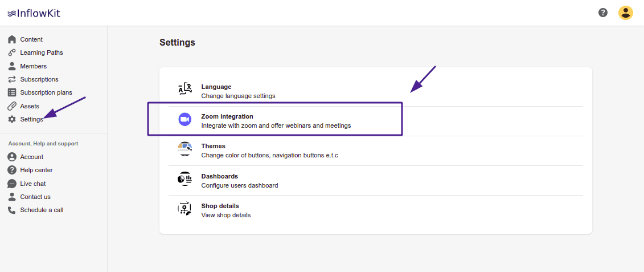Click the Dashboards chart icon
Screen dimensions: 644x272
[184, 179]
